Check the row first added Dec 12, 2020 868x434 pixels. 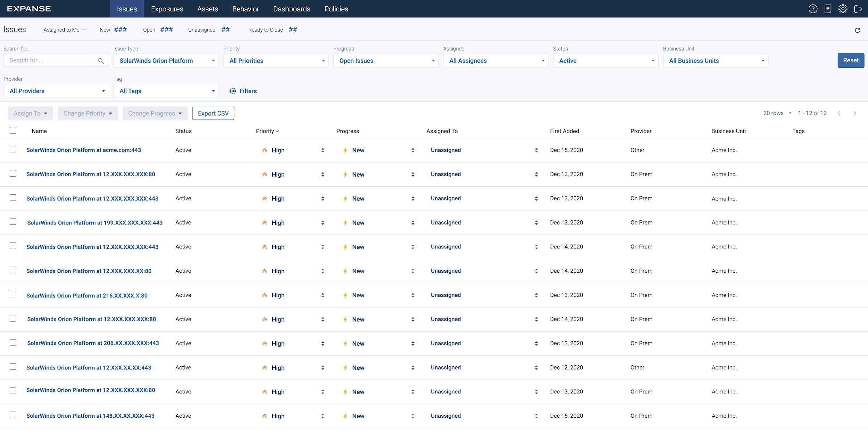[x=13, y=367]
